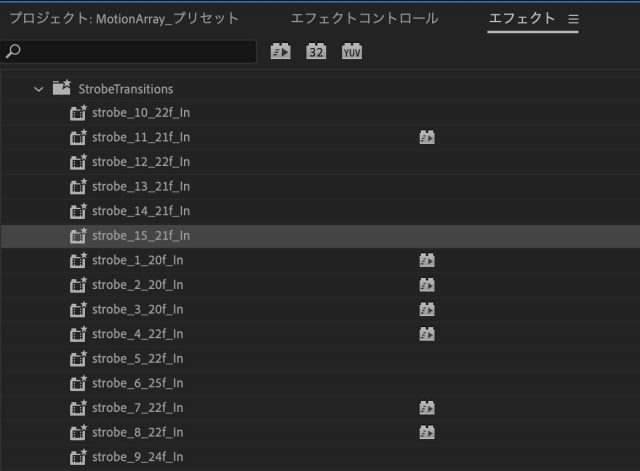Click the preset icon for strobe_10_22f_In

tap(78, 113)
